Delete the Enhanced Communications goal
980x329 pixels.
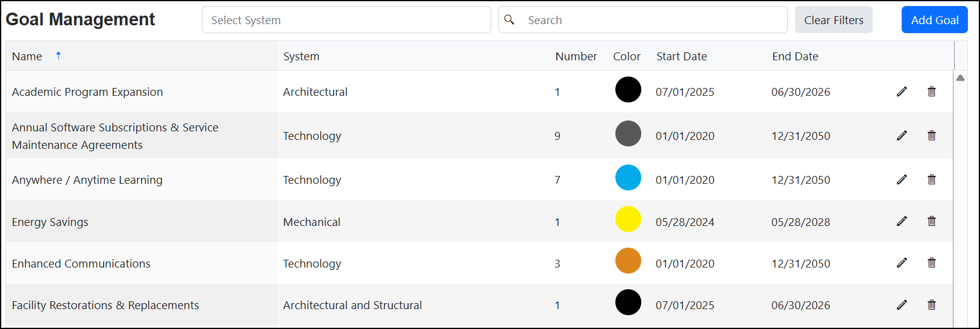pos(932,263)
